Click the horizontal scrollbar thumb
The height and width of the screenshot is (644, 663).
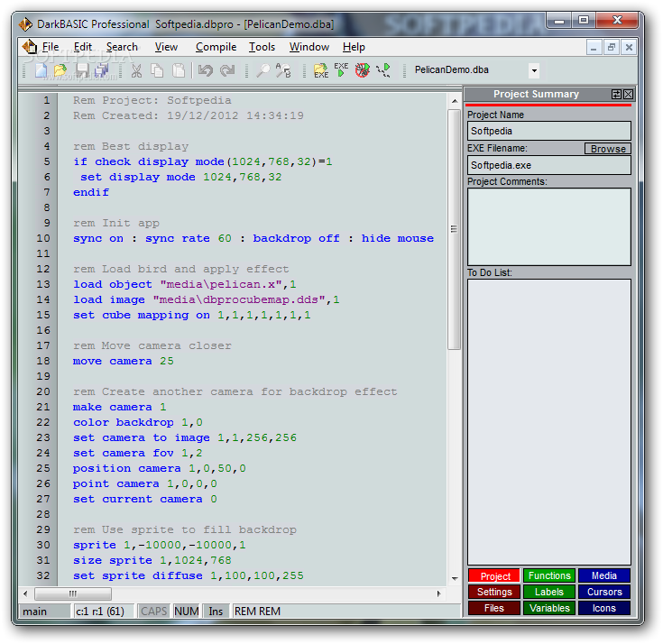point(73,594)
